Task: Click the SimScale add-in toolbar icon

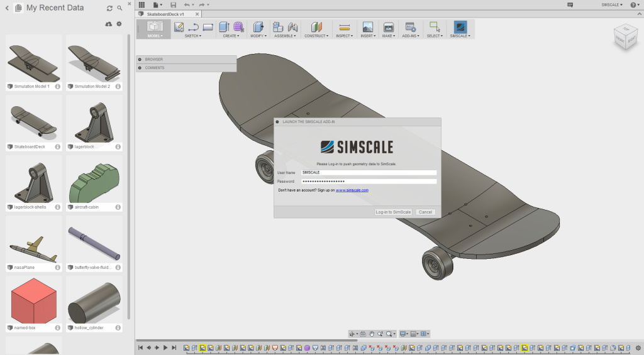Action: click(x=460, y=27)
